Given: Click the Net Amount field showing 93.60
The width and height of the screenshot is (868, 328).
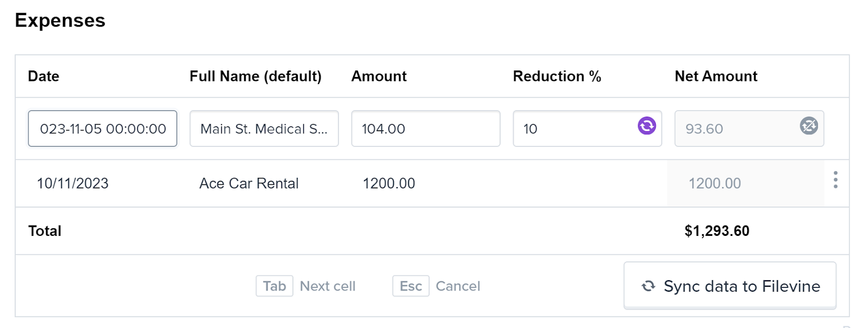Looking at the screenshot, I should 749,128.
